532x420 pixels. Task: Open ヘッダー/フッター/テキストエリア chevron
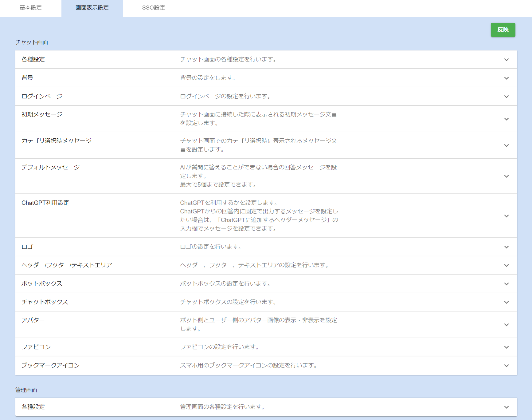click(506, 265)
